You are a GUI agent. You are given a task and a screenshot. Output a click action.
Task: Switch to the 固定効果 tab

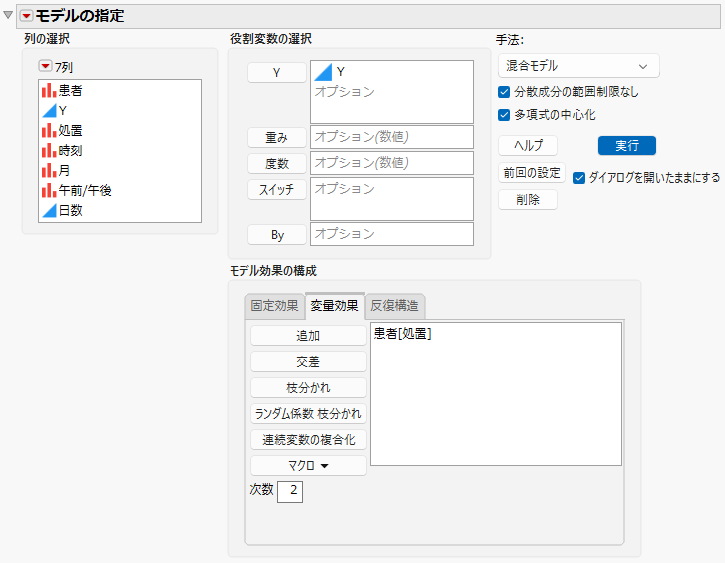pos(274,306)
